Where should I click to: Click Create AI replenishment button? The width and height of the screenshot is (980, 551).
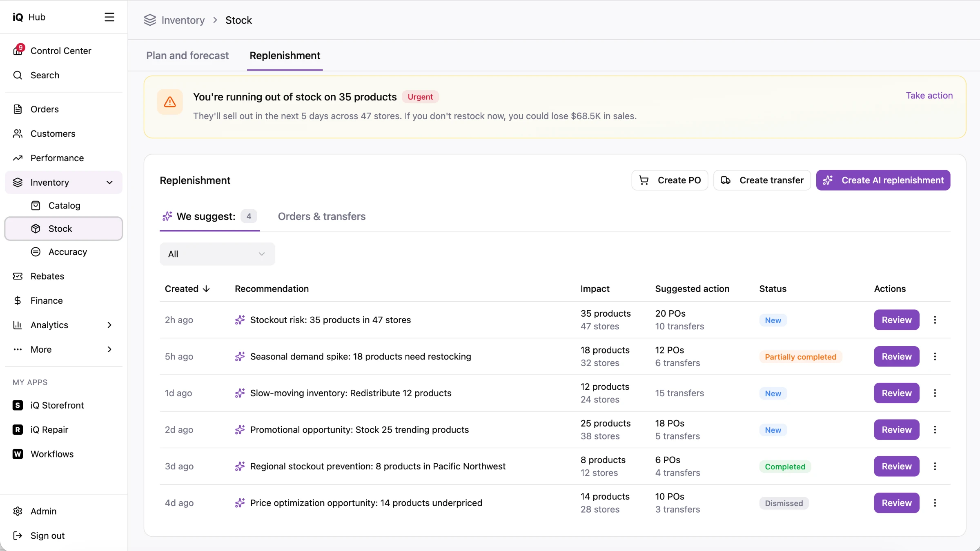[883, 180]
